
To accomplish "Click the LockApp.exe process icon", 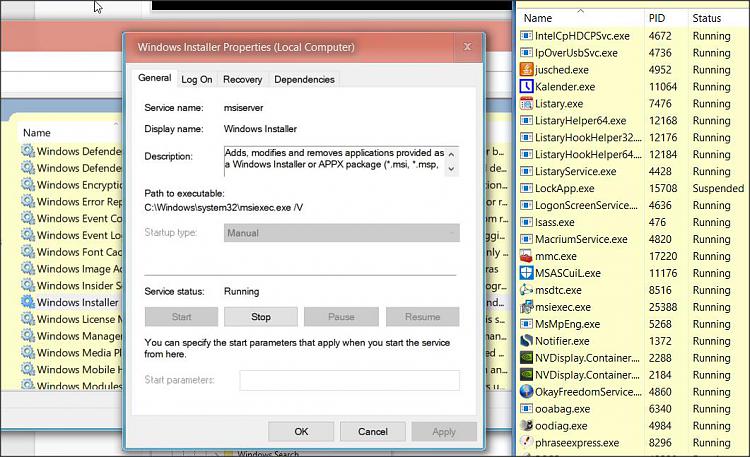I will [x=526, y=188].
